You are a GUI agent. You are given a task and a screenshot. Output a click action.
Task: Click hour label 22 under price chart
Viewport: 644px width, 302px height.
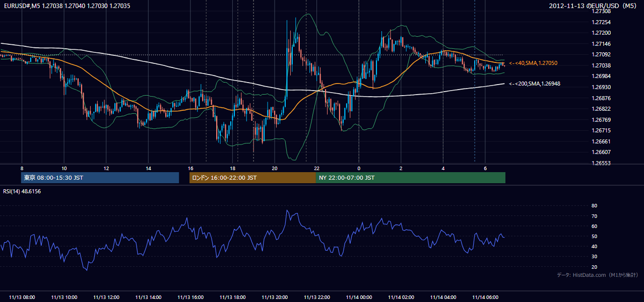(x=316, y=168)
